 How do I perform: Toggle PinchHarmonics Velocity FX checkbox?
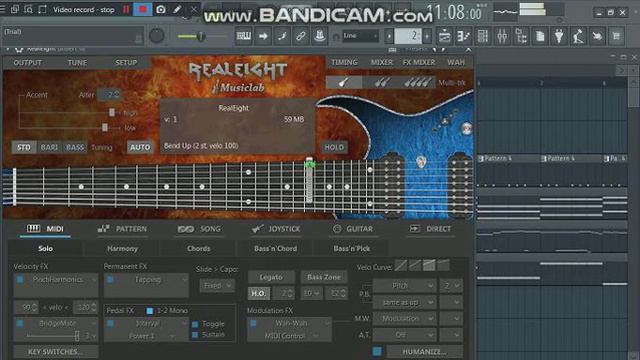(x=20, y=280)
